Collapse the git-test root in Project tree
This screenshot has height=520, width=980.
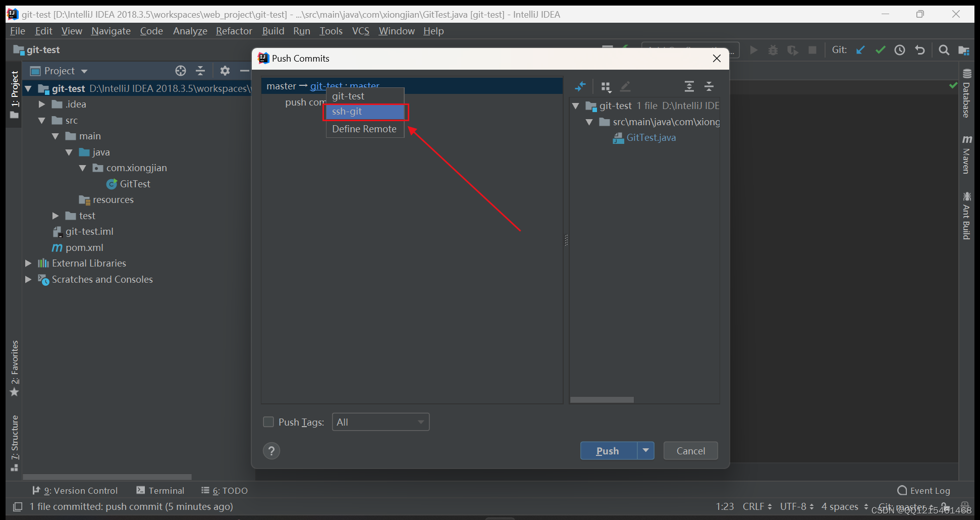(28, 89)
